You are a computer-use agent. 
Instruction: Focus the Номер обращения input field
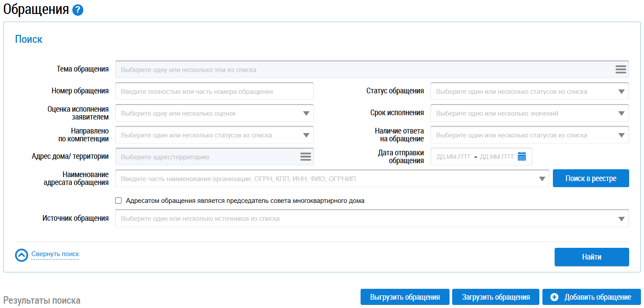214,92
